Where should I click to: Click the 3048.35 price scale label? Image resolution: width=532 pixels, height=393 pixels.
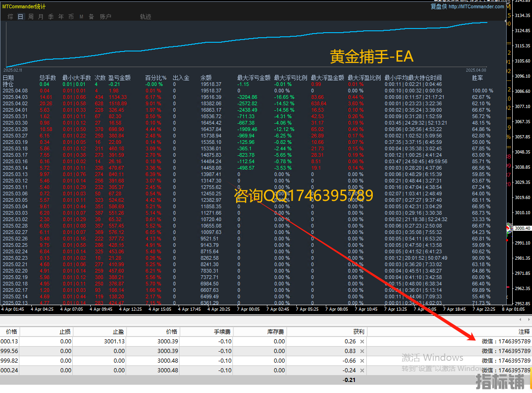tap(522, 152)
